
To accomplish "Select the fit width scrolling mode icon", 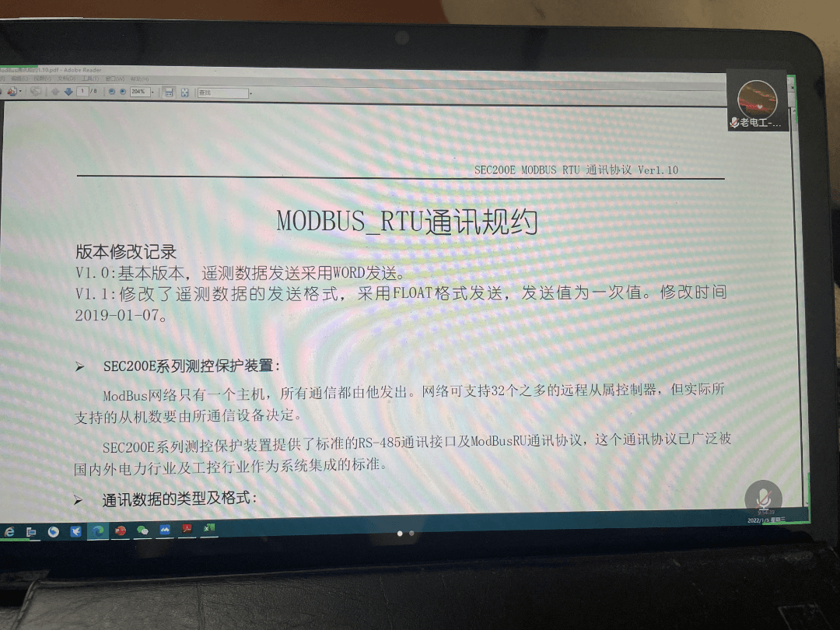I will (x=169, y=92).
